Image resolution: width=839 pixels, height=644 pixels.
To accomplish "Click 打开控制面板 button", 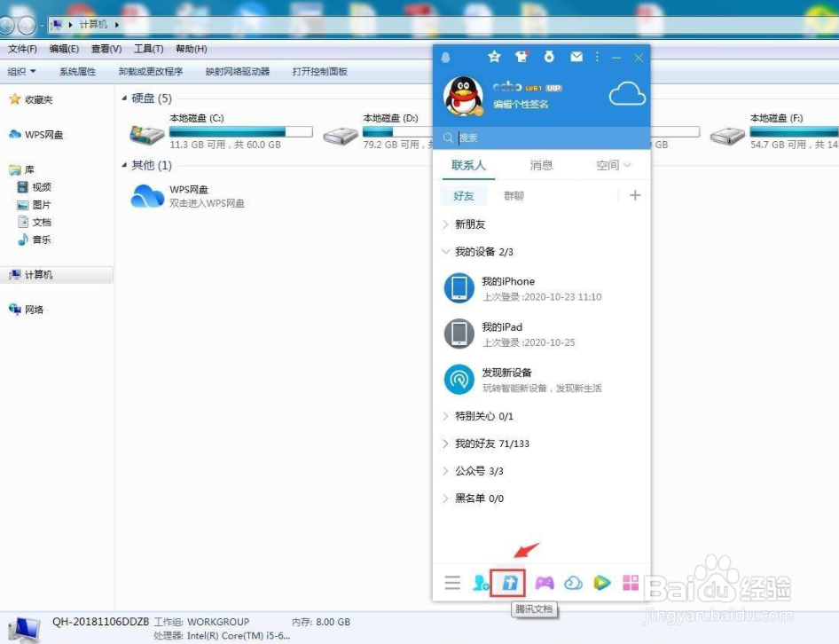I will point(320,71).
